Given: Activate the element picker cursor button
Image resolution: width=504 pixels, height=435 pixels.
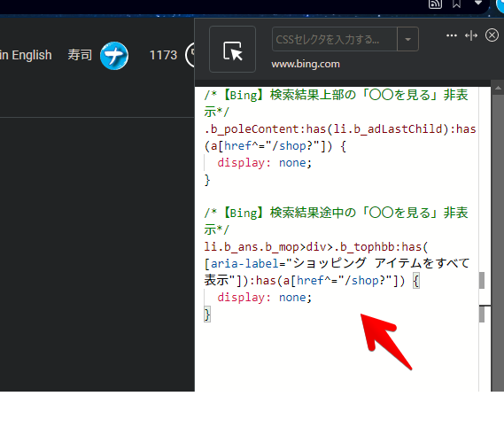Looking at the screenshot, I should [232, 50].
